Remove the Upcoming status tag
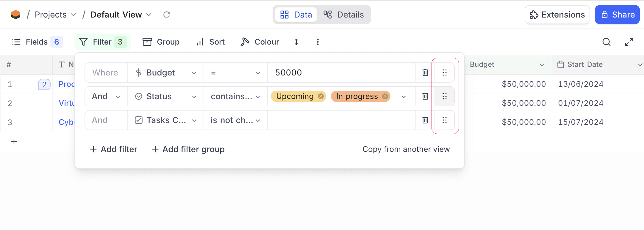Viewport: 644px width, 230px height. [321, 96]
